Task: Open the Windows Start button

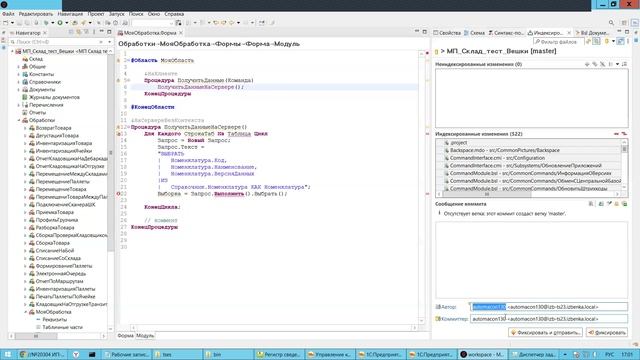Action: click(8, 354)
